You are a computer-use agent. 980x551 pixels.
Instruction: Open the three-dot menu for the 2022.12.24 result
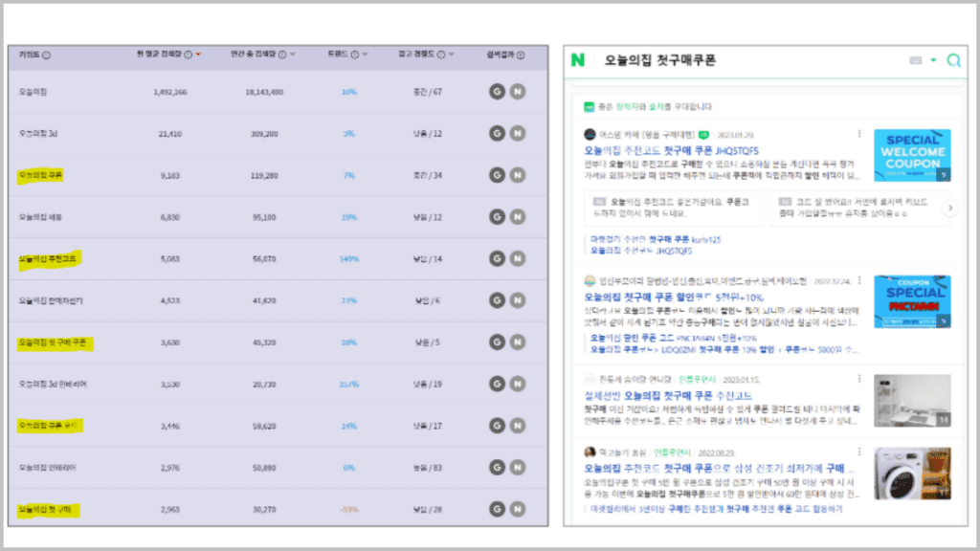click(859, 280)
